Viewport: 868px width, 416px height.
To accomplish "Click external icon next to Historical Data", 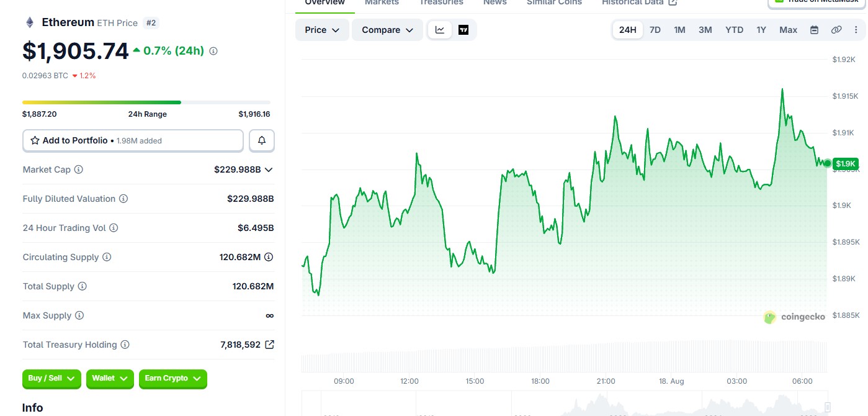I will point(672,2).
